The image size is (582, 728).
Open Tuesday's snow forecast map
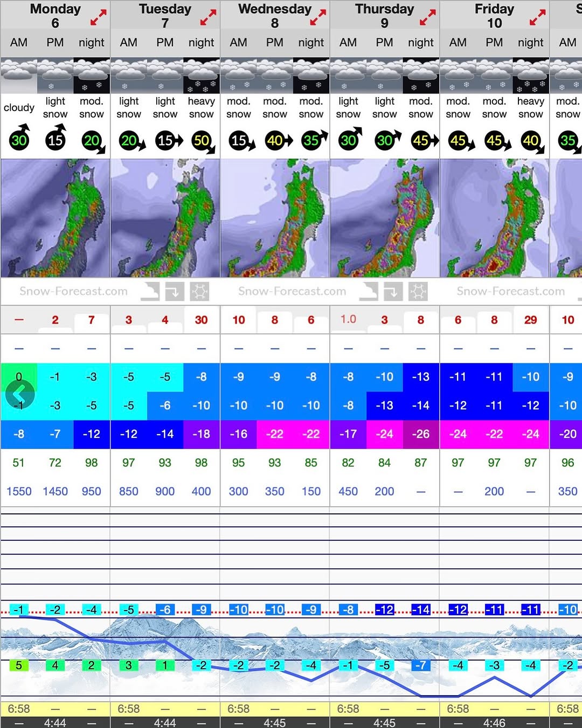point(165,218)
